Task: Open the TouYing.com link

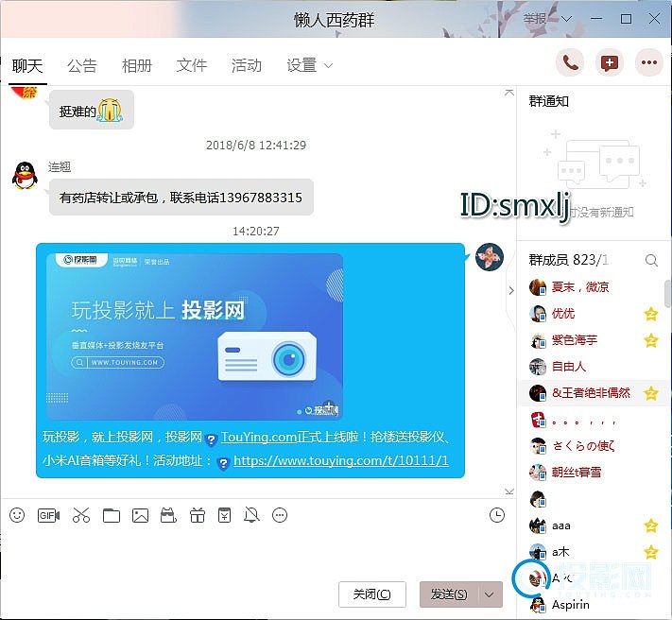Action: click(x=259, y=437)
